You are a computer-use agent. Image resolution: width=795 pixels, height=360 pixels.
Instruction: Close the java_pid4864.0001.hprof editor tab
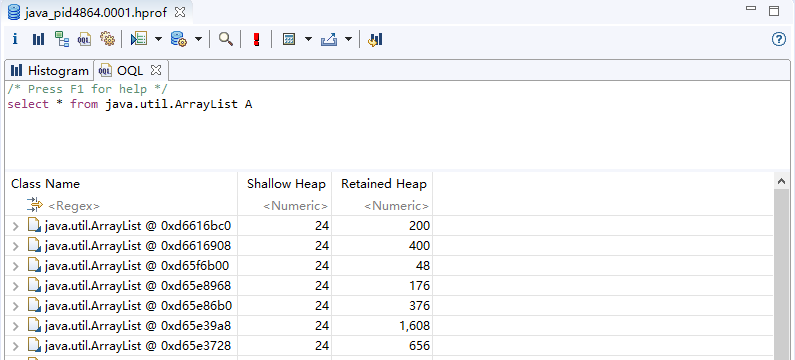point(179,12)
